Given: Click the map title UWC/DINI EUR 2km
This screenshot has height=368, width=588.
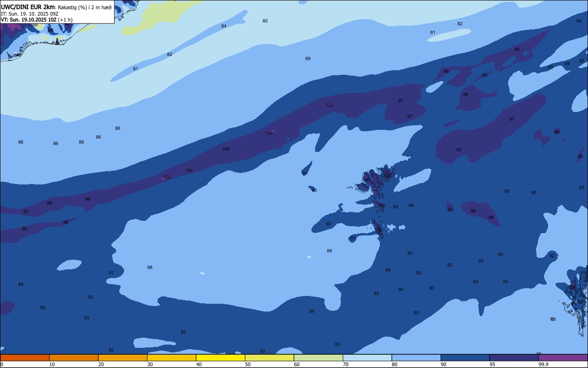Looking at the screenshot, I should click(x=28, y=6).
